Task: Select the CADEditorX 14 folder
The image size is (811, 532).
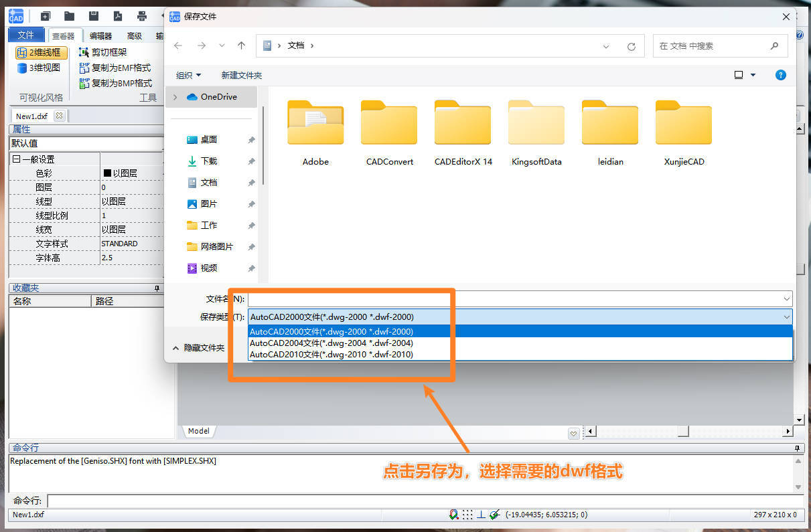Action: [463, 133]
